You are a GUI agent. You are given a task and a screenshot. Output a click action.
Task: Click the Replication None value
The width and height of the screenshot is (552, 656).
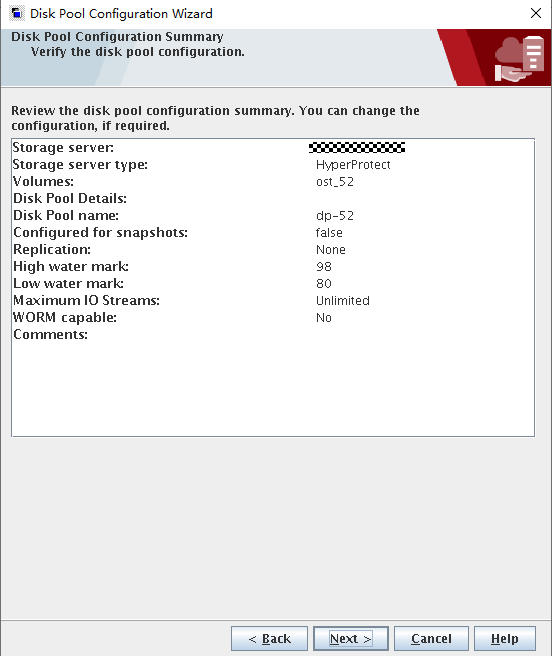(x=331, y=250)
